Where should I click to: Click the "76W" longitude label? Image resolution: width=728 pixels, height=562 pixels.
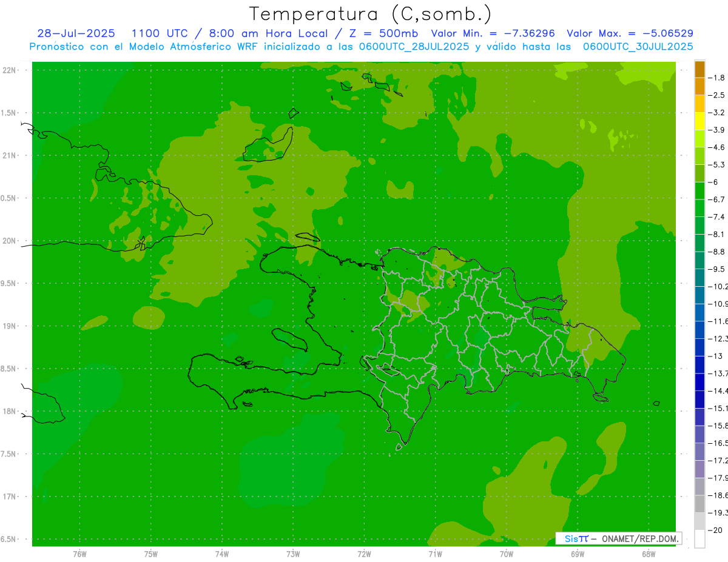(79, 555)
